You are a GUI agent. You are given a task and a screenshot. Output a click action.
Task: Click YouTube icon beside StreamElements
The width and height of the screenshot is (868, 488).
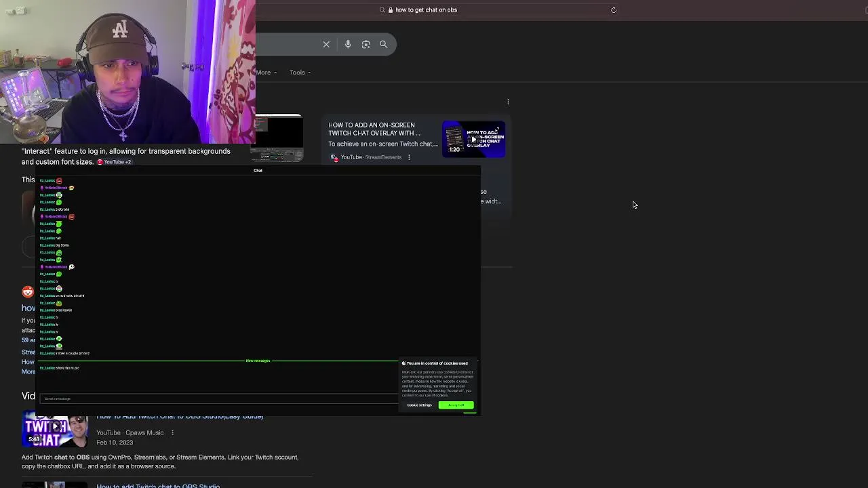tap(335, 157)
